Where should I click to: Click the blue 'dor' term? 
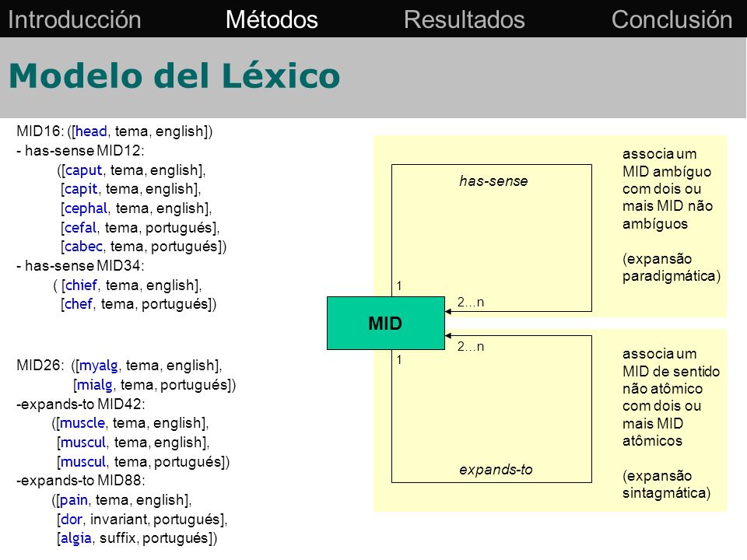[x=72, y=519]
